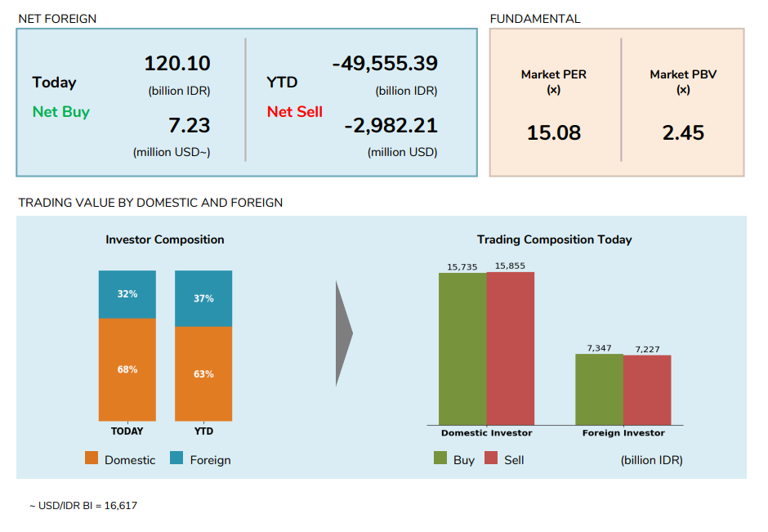Select the 37% foreign segment in YTD bar
The height and width of the screenshot is (532, 768).
[x=203, y=298]
